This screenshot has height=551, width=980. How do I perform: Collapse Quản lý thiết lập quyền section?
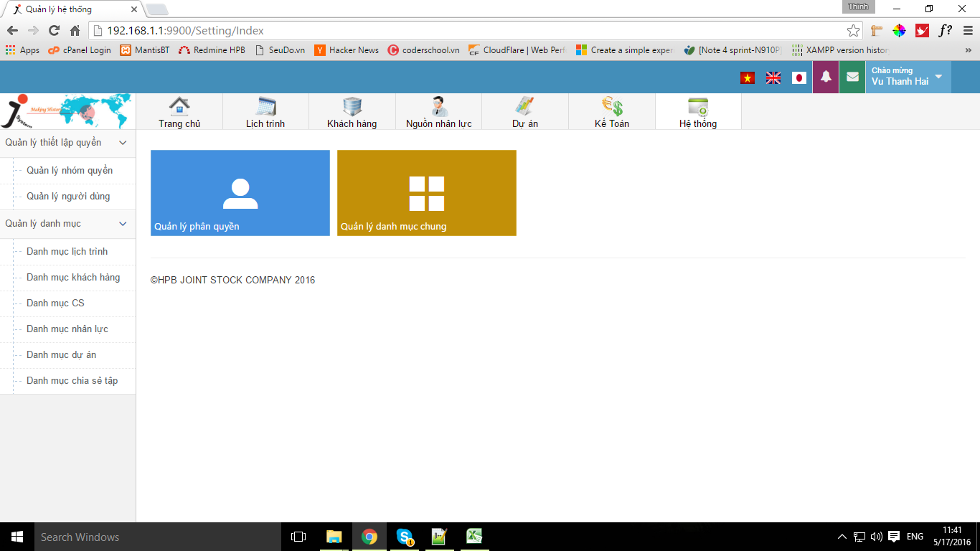point(123,143)
